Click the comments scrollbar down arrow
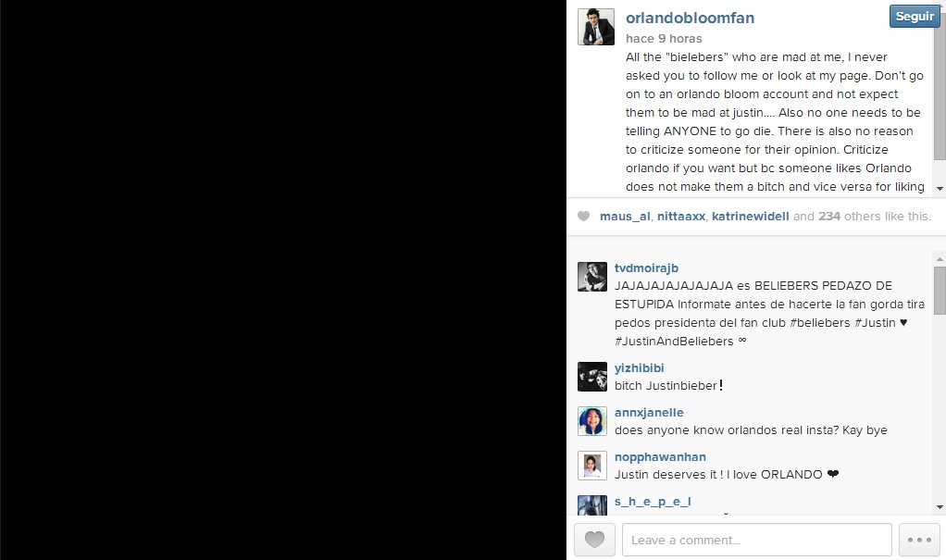Screen dimensions: 946x560 point(940,507)
